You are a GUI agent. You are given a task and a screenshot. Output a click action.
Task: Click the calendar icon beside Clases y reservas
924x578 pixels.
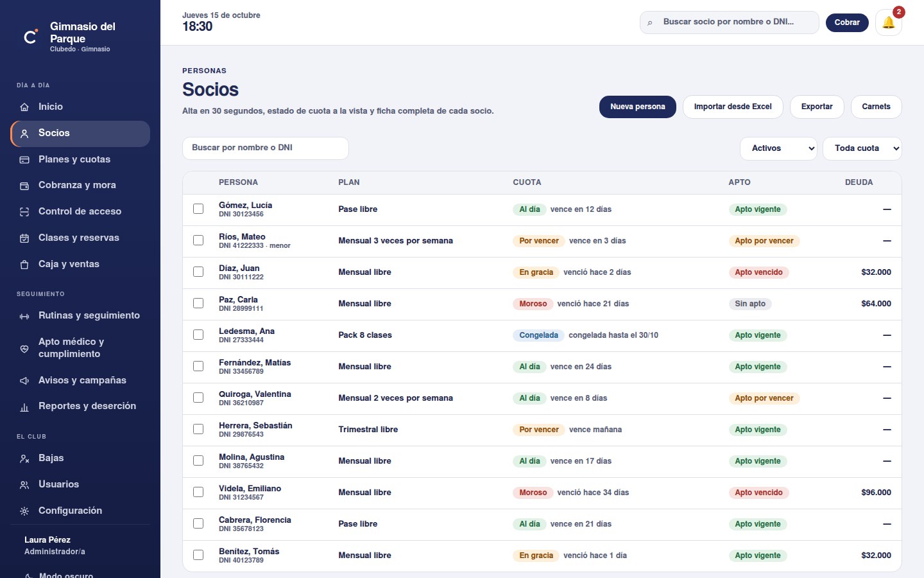point(24,238)
